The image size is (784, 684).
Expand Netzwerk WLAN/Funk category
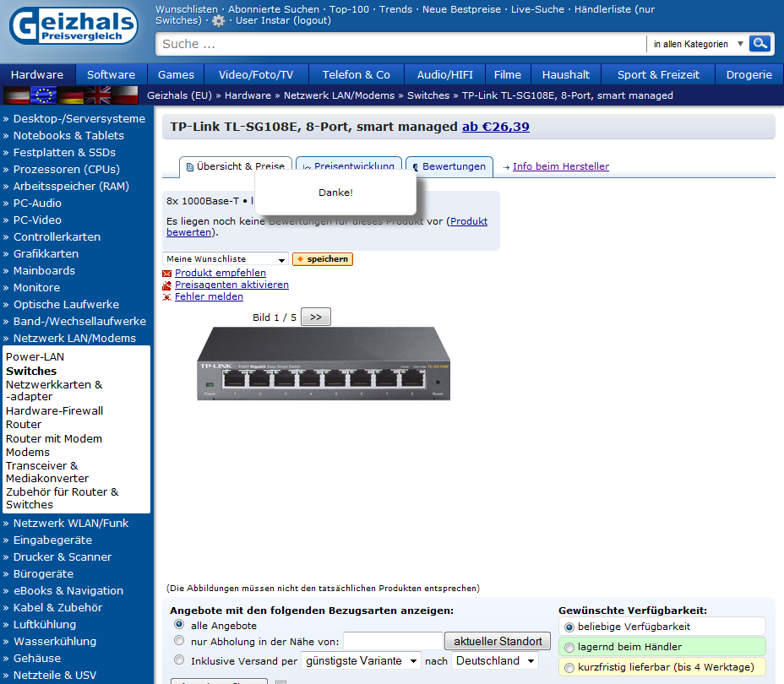coord(71,523)
